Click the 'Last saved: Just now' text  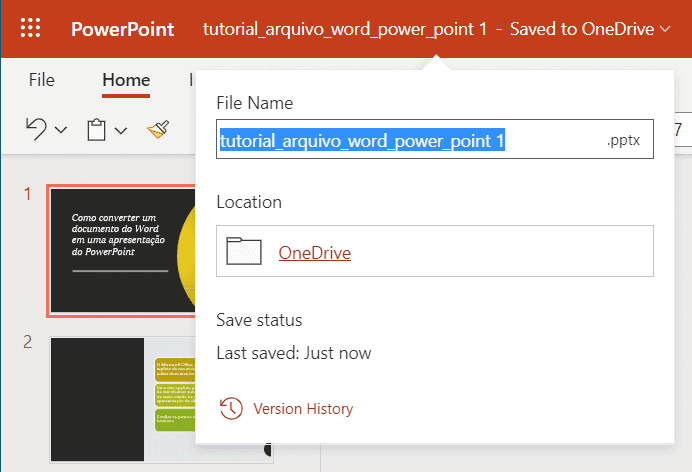click(294, 353)
